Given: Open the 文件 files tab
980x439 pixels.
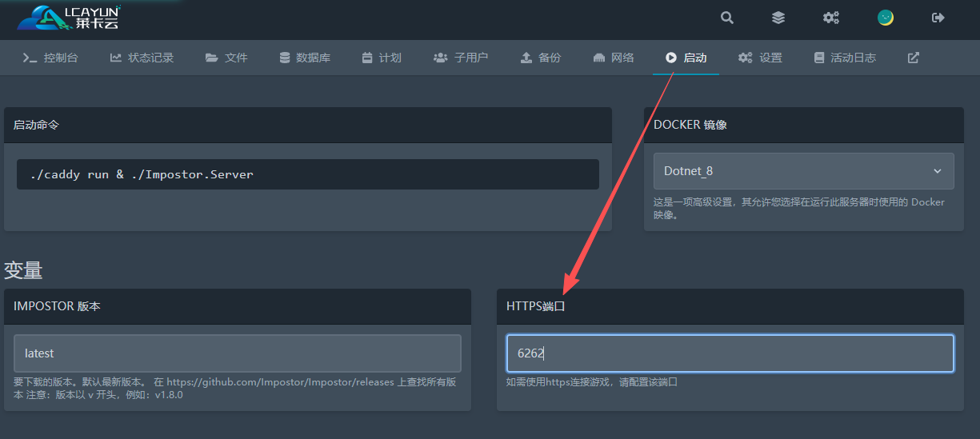Looking at the screenshot, I should point(226,58).
